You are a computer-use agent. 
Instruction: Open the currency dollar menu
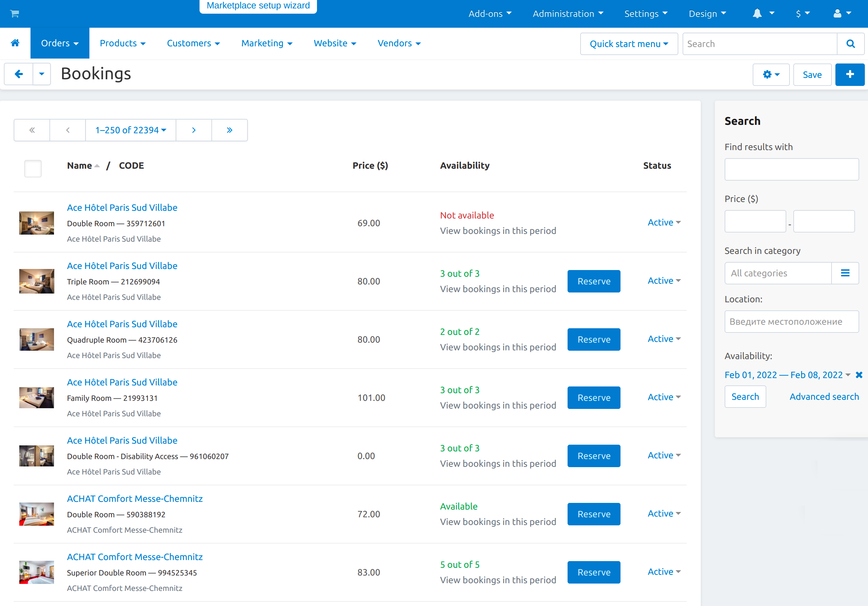tap(802, 14)
